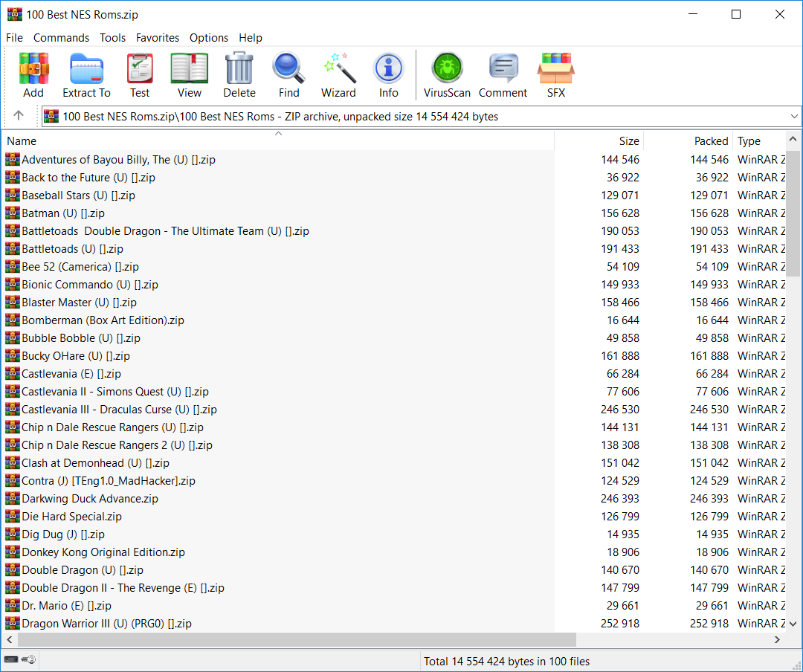Run VirusScan on the archive
This screenshot has height=672, width=803.
[447, 75]
